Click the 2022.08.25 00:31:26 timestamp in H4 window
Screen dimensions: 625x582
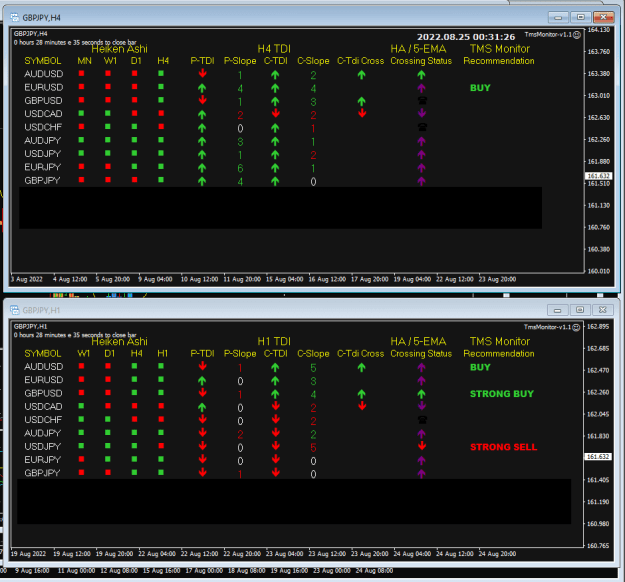[x=466, y=37]
